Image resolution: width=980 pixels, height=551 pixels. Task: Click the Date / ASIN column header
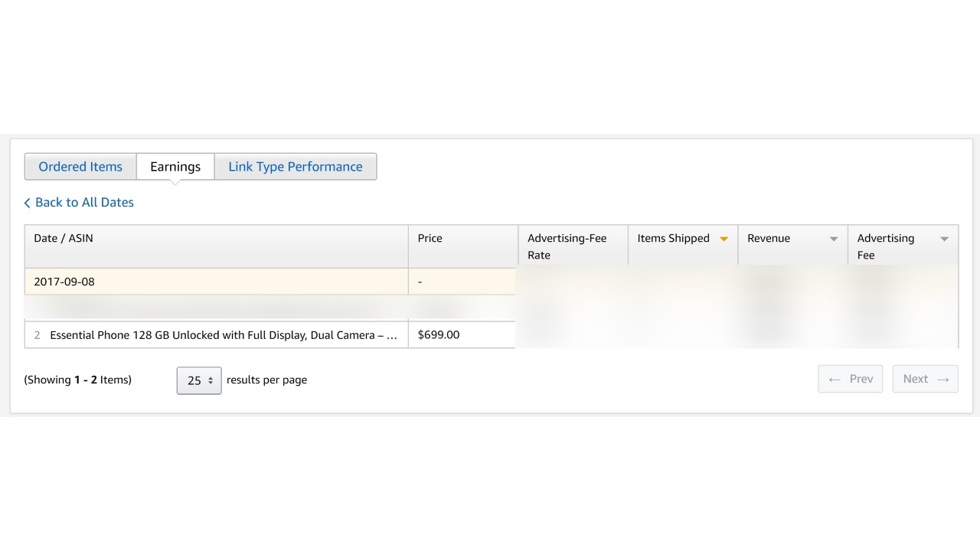[64, 238]
